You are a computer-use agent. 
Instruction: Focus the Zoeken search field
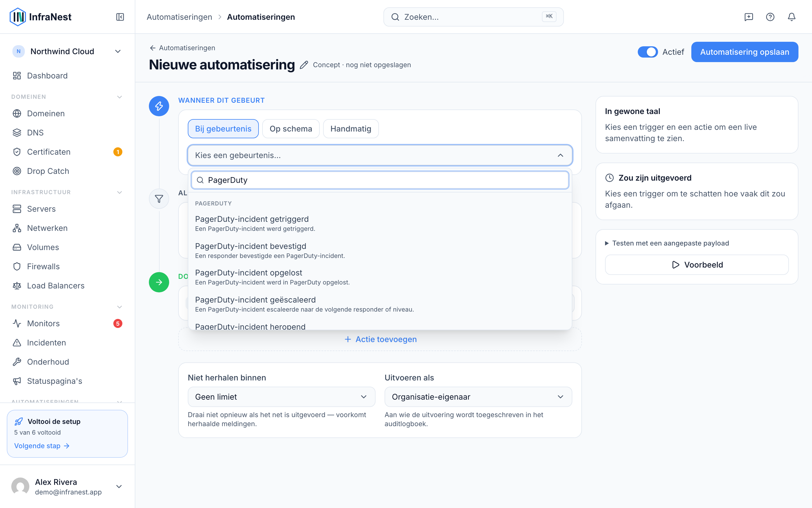coord(473,17)
